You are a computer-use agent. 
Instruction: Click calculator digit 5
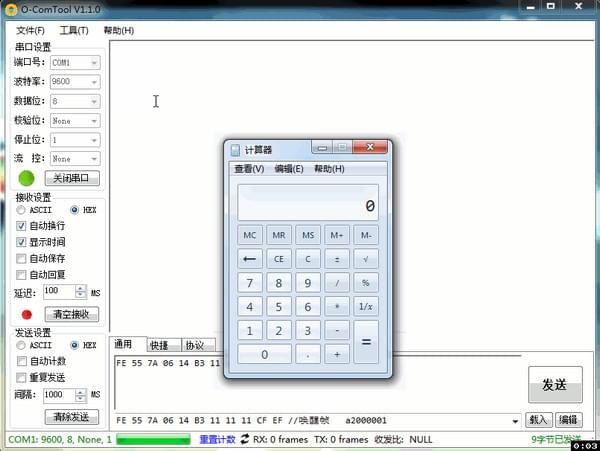[279, 306]
